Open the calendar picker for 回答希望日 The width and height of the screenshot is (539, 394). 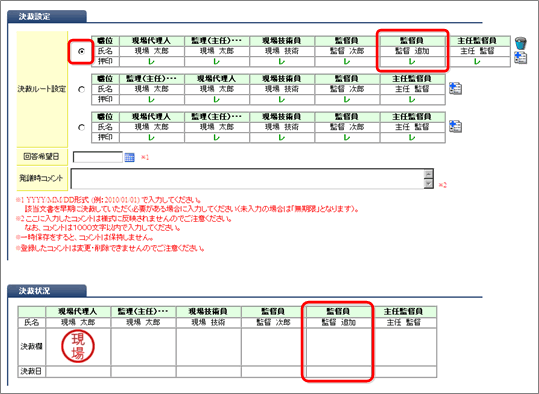click(130, 157)
